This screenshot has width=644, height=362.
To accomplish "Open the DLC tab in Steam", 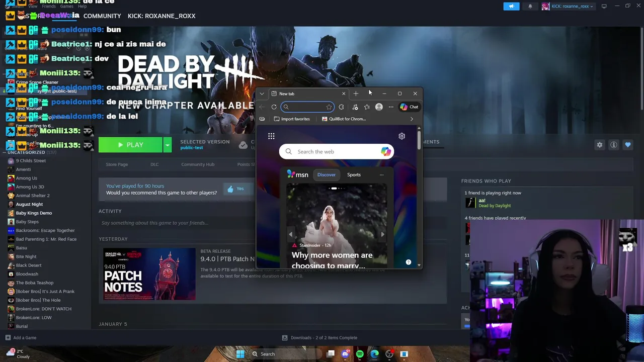I will [154, 164].
